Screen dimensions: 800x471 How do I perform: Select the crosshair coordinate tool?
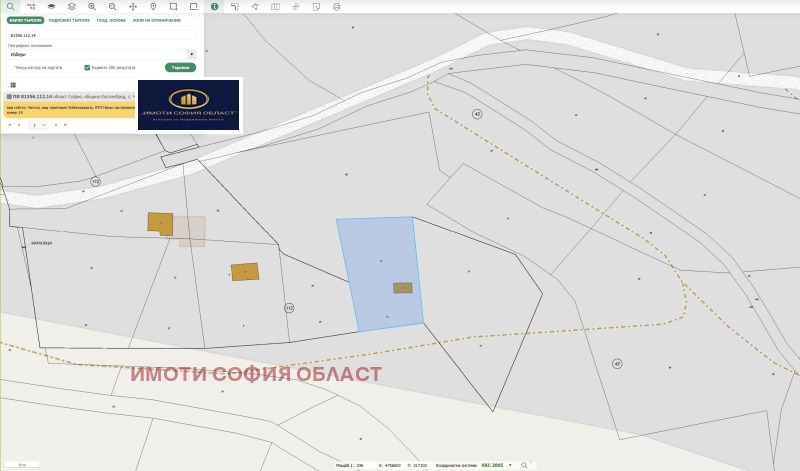point(296,7)
